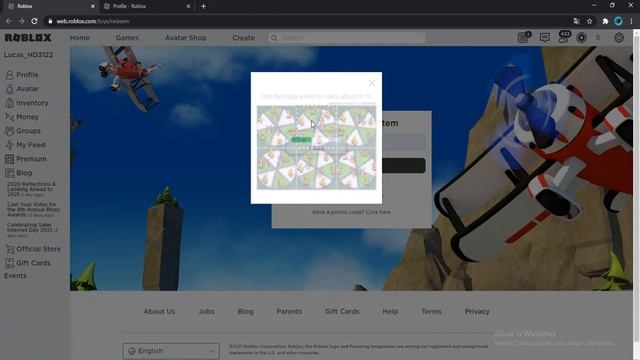
Task: Open Terms in the footer
Action: point(431,311)
